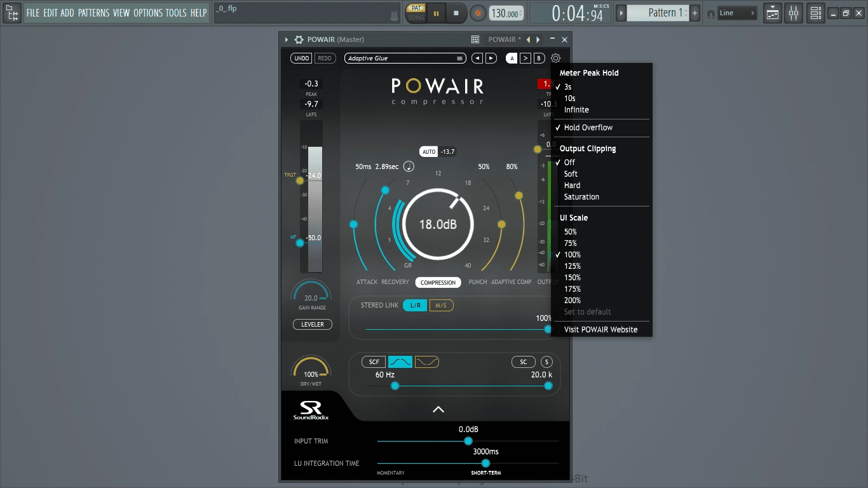Click the stereo link 100% slider handle

pos(547,329)
